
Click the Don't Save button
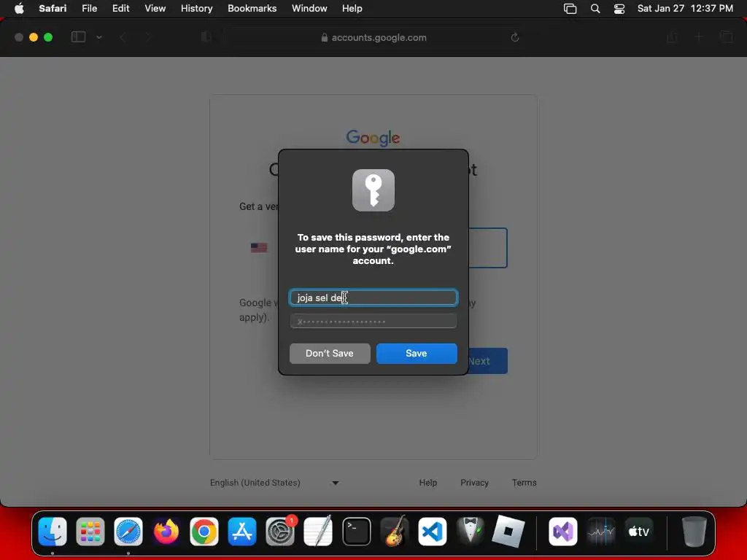(330, 354)
